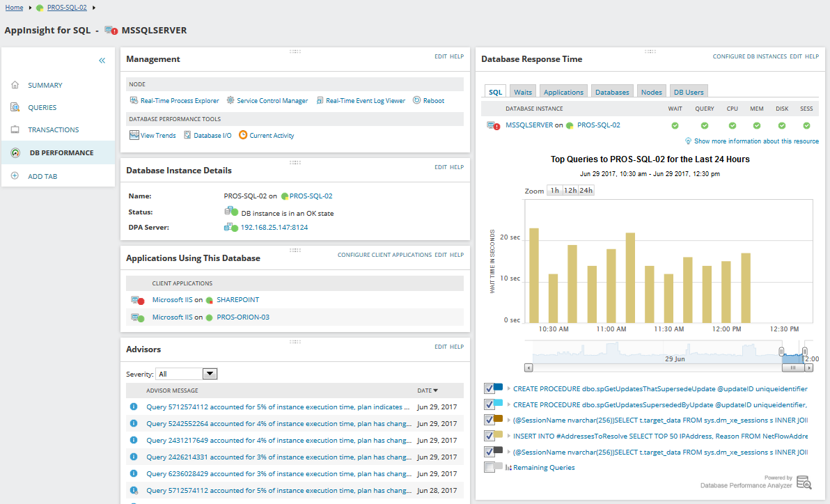This screenshot has height=504, width=830.
Task: Click the chart navigator scrollbar thumb
Action: (792, 368)
